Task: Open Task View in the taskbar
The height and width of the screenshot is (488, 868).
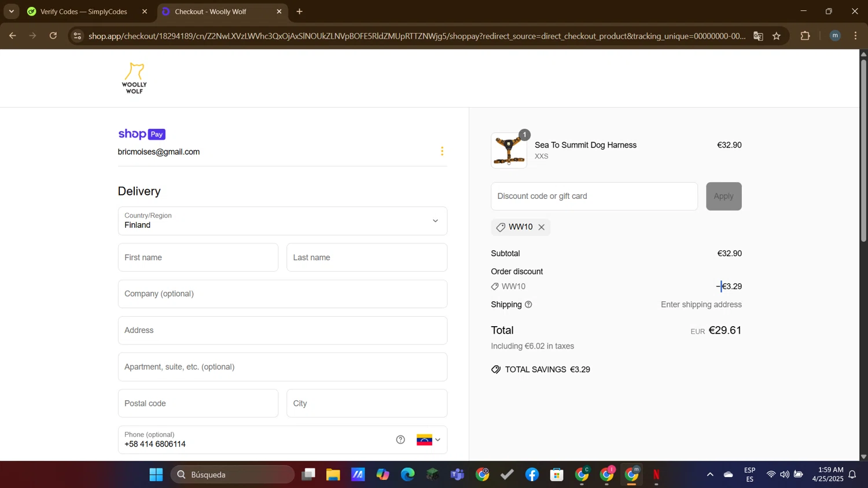Action: pos(308,475)
